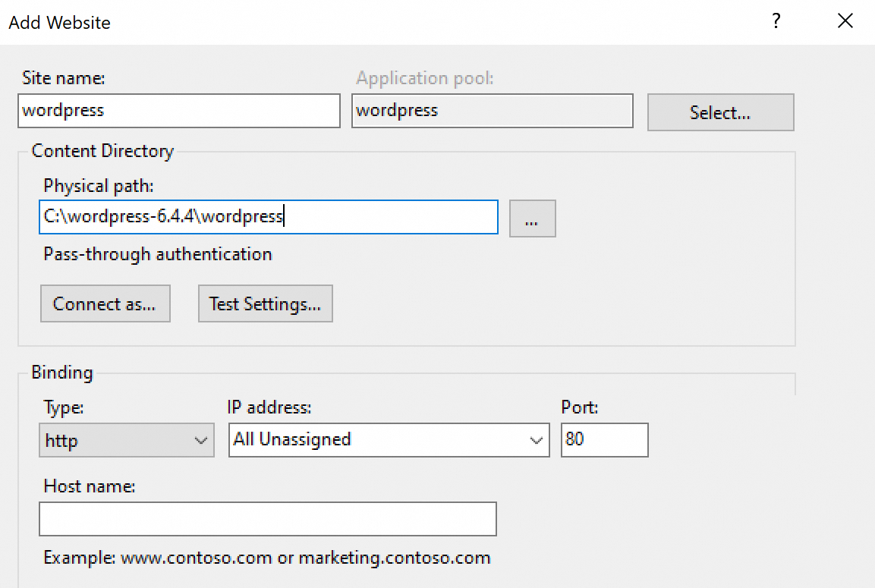Focus the Site name text field
The height and width of the screenshot is (588, 875).
178,111
